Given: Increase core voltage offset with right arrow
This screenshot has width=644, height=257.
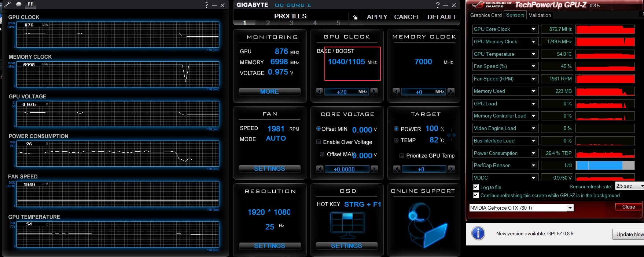Looking at the screenshot, I should point(374,169).
